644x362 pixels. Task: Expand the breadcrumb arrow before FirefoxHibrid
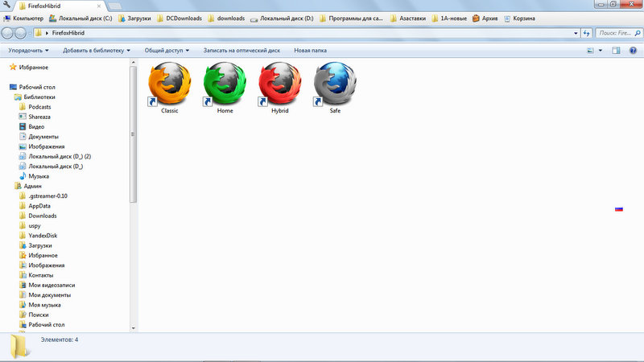tap(47, 33)
